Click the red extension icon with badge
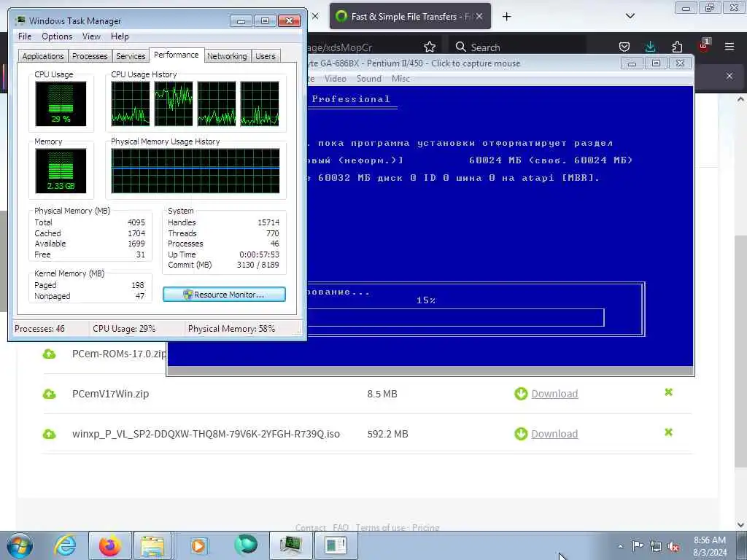Image resolution: width=747 pixels, height=560 pixels. 703,46
